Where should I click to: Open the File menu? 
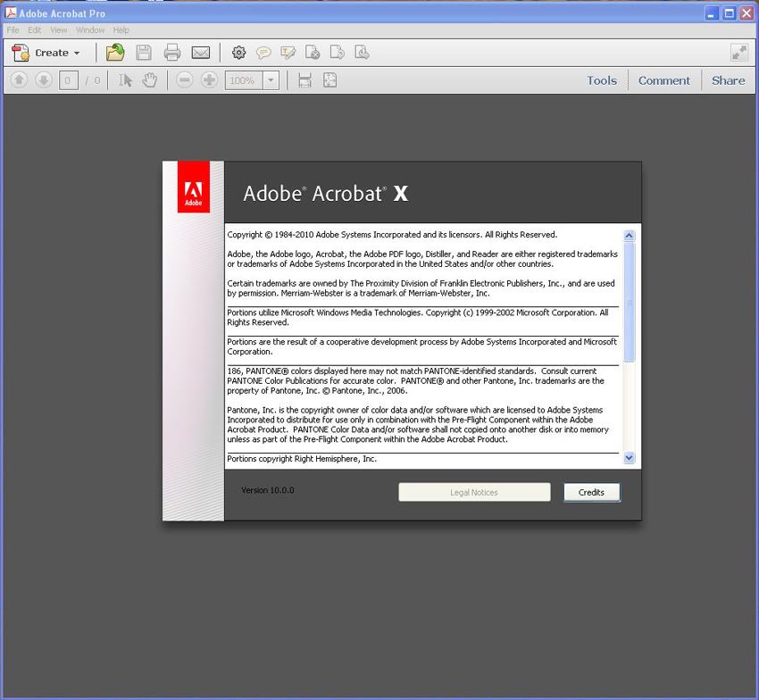point(13,30)
